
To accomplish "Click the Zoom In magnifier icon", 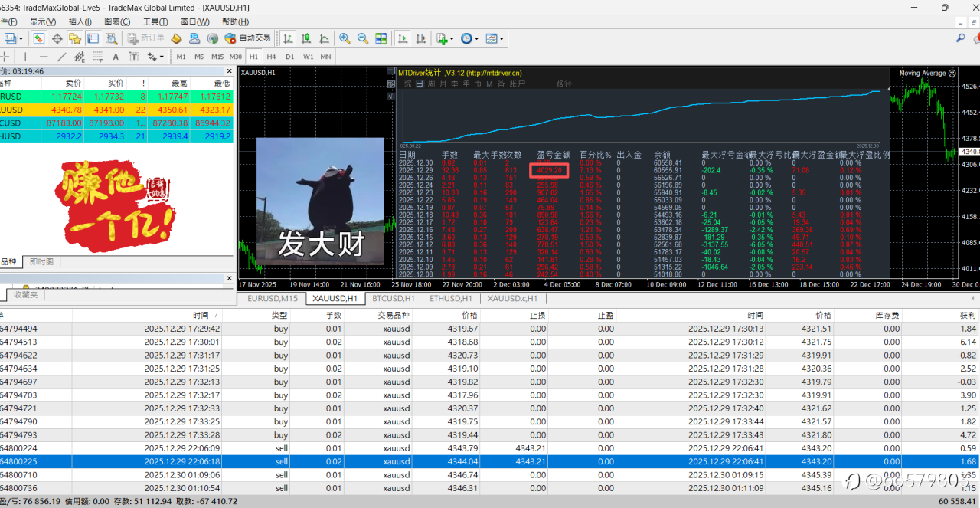I will (x=345, y=38).
